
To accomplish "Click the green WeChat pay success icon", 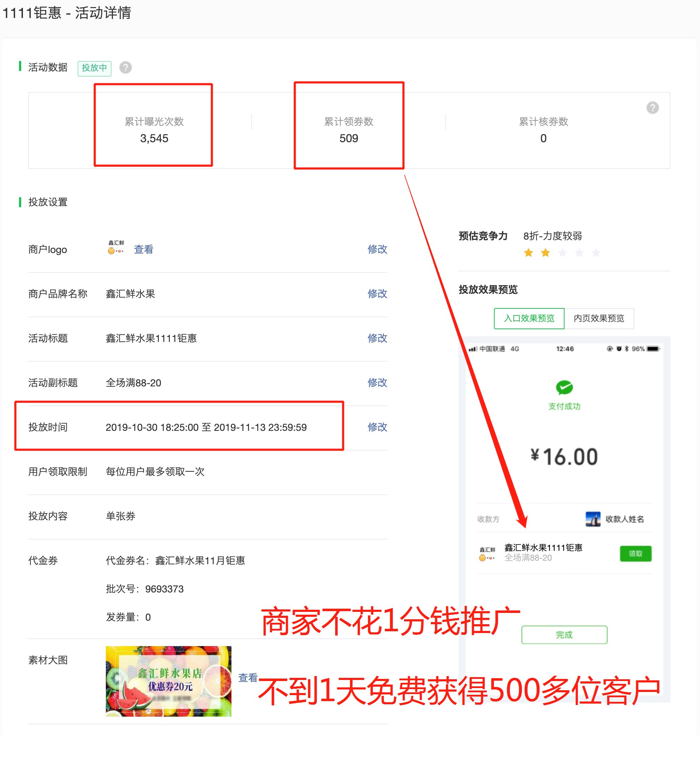I will pos(564,387).
